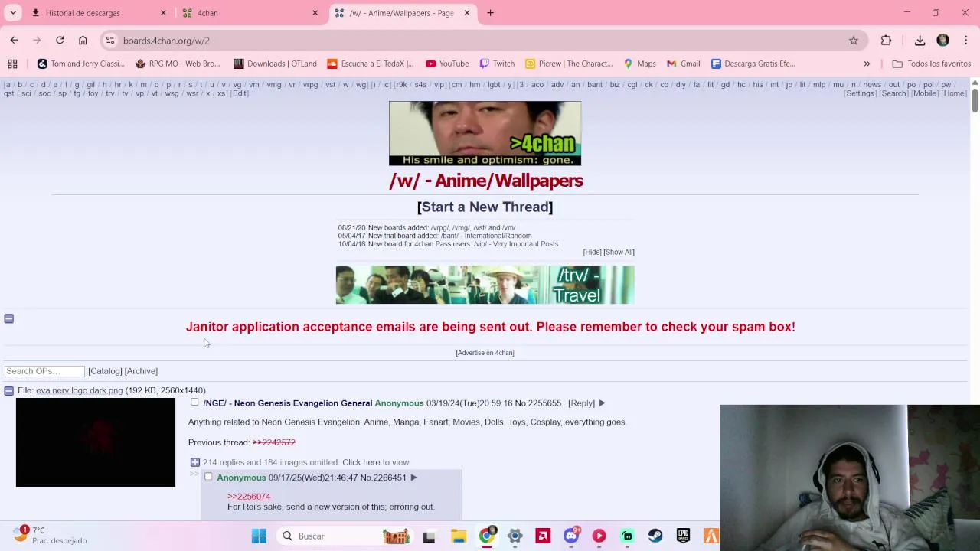The height and width of the screenshot is (551, 980).
Task: Show All board announcements
Action: click(x=619, y=253)
